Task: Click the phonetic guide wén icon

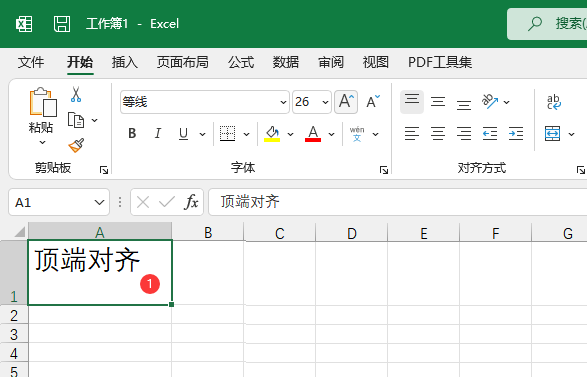Action: [x=357, y=134]
